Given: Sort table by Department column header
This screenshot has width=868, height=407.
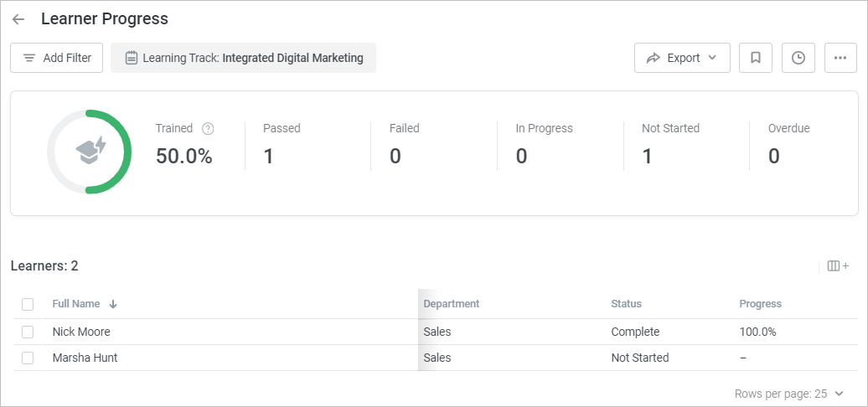Looking at the screenshot, I should pos(452,304).
